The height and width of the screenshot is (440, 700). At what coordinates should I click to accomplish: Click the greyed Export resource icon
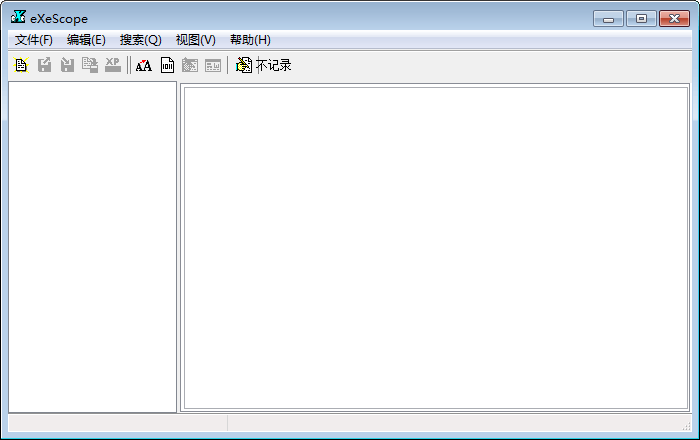point(44,65)
